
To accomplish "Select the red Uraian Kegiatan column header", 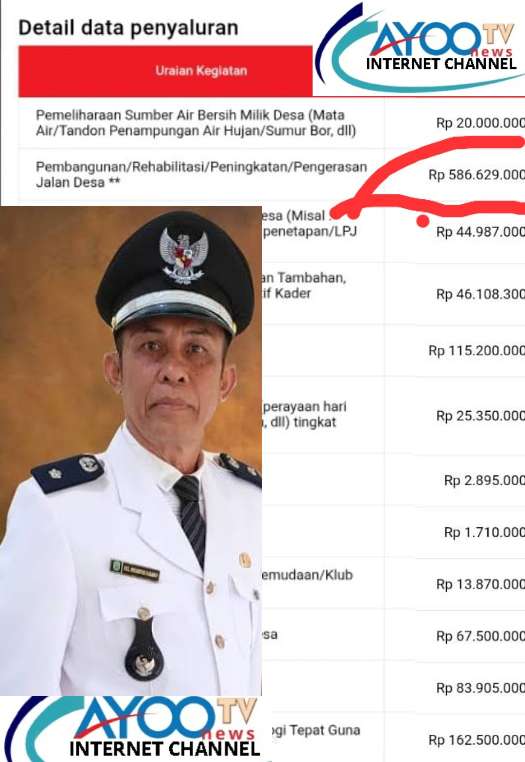I will [165, 71].
